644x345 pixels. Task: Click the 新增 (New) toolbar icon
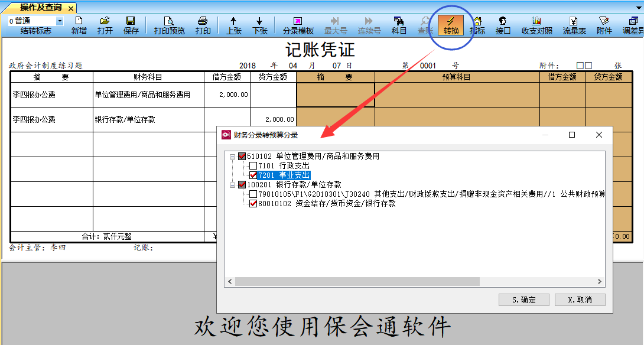tap(79, 25)
